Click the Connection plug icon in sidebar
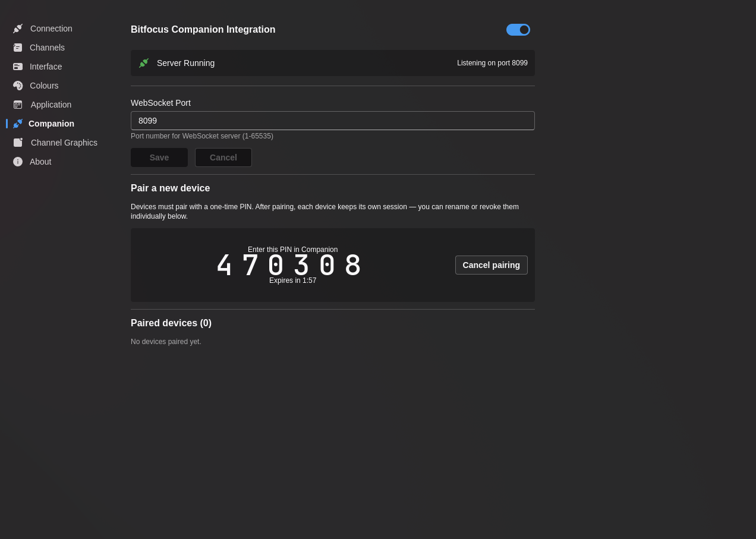 point(18,29)
